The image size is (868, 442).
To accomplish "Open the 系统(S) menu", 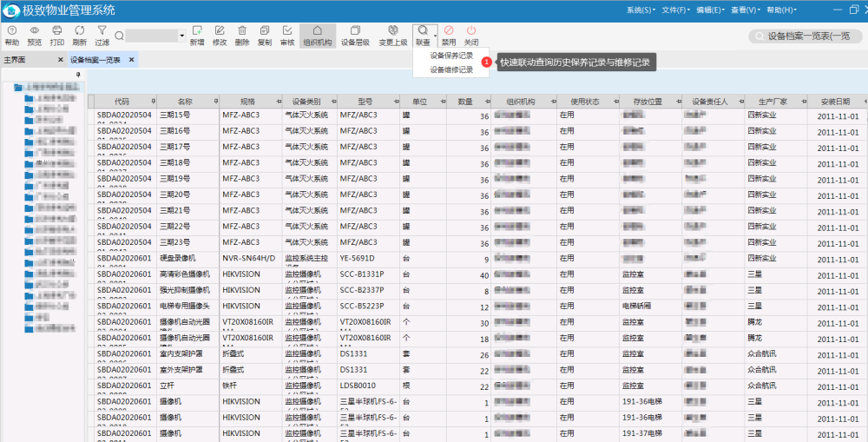I will coord(641,10).
